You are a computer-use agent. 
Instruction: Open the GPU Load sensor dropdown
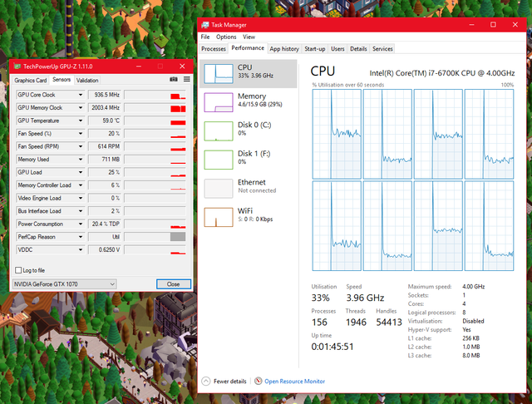(x=81, y=172)
